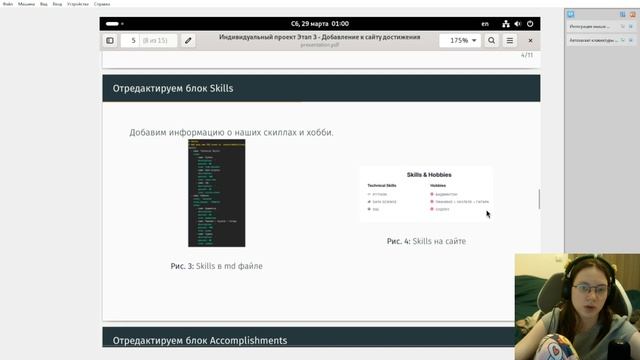The width and height of the screenshot is (640, 360).
Task: Click the 'Skills & Hobbies' website screenshot
Action: (x=426, y=194)
